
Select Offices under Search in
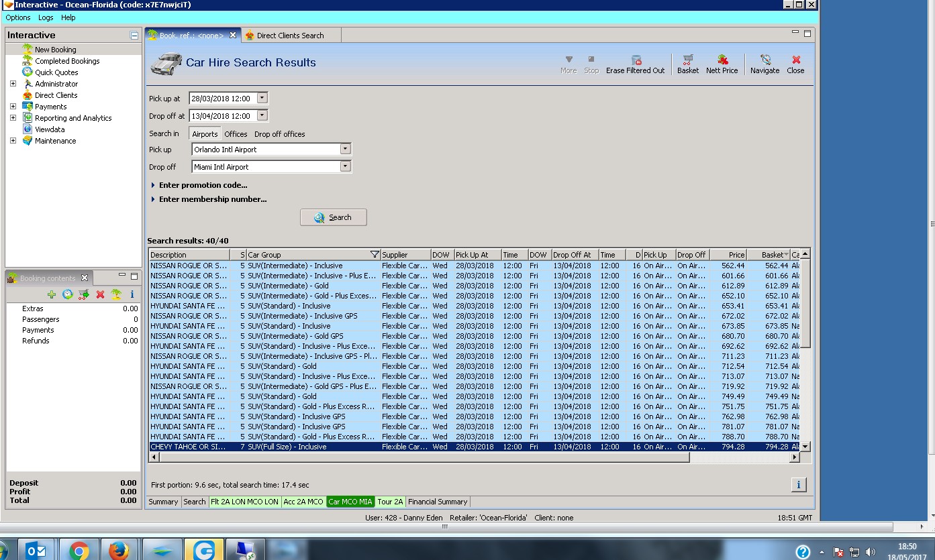point(236,134)
